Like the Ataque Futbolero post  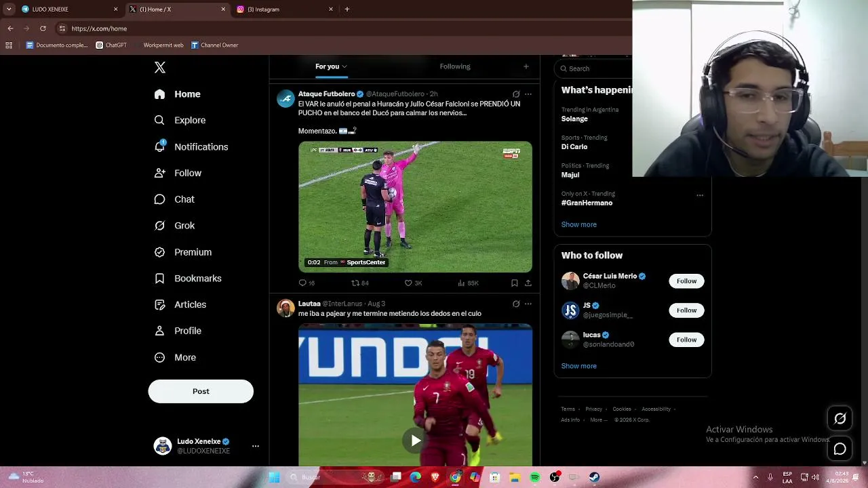coord(413,283)
